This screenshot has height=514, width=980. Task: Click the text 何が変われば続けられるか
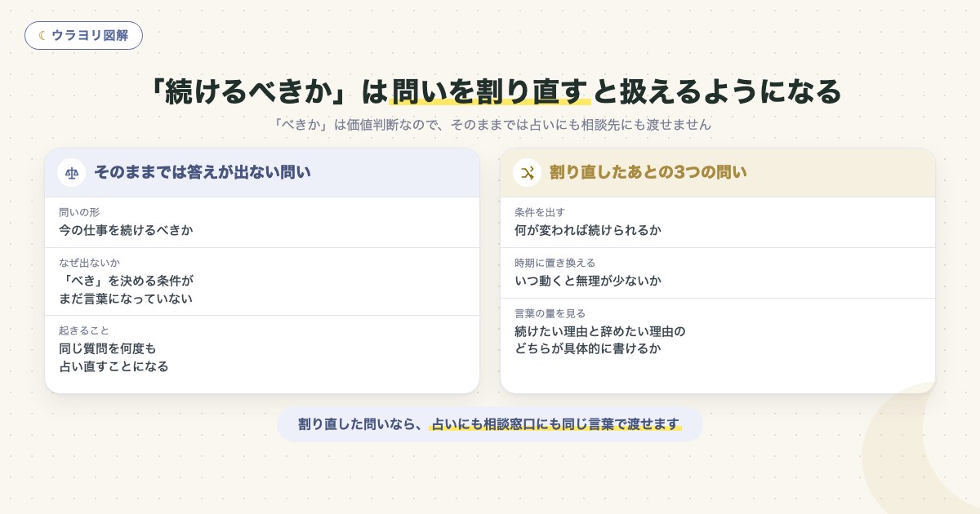click(587, 230)
